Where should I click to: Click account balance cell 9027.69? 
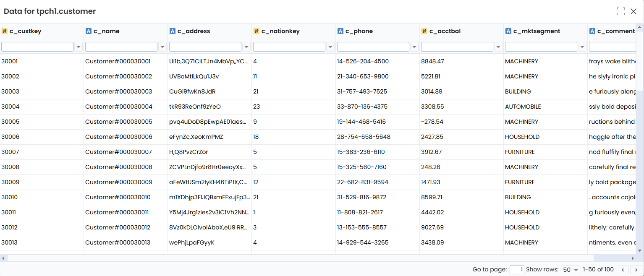click(x=462, y=227)
